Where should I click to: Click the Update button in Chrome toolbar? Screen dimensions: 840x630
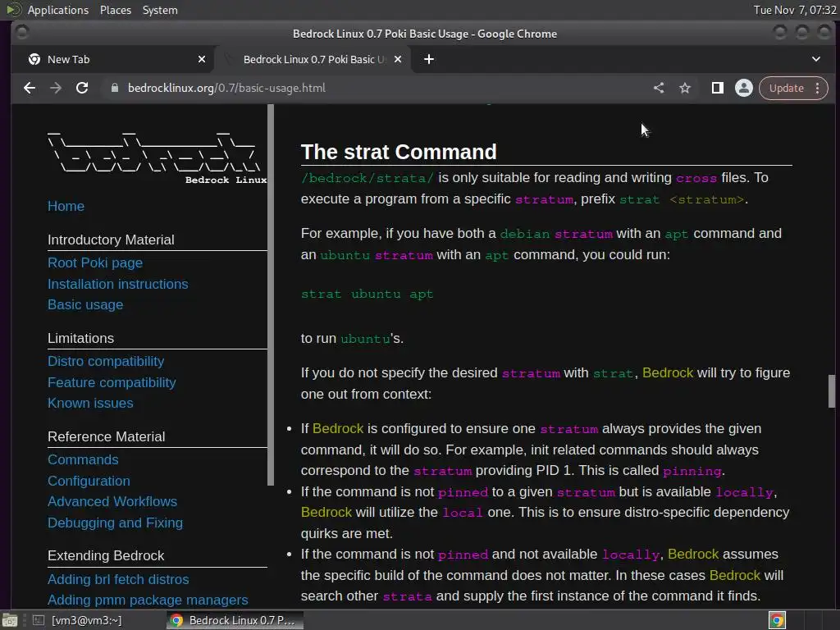click(x=787, y=88)
